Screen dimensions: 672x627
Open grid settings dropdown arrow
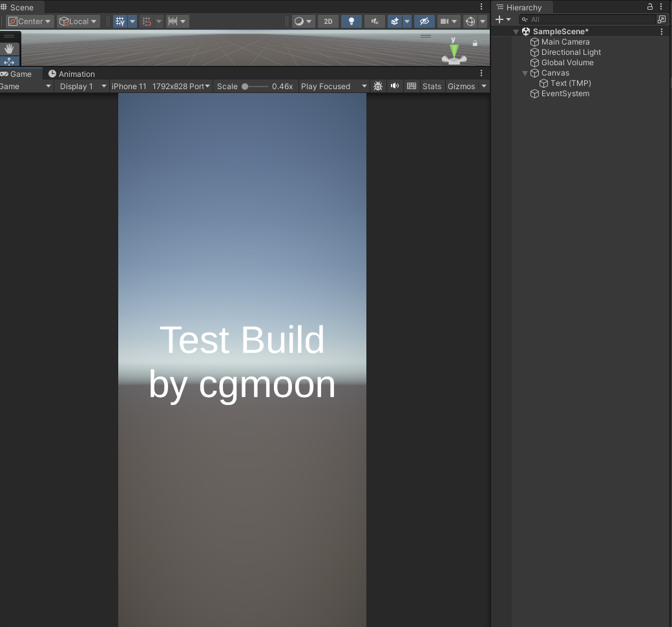click(x=132, y=21)
